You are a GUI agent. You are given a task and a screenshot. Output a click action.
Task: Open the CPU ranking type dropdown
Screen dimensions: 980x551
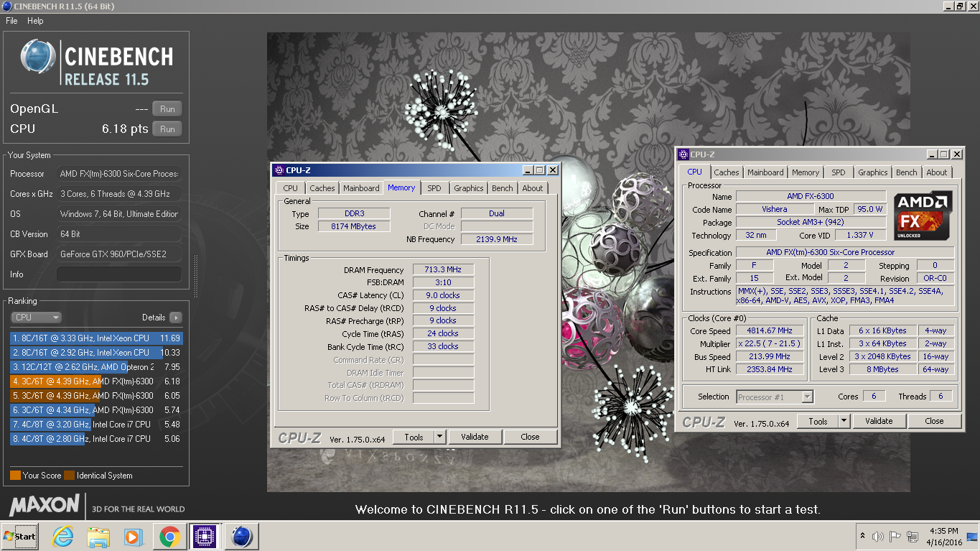click(x=36, y=318)
